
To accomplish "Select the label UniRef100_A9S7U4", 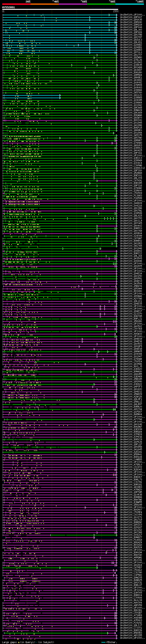I will click(131, 409).
